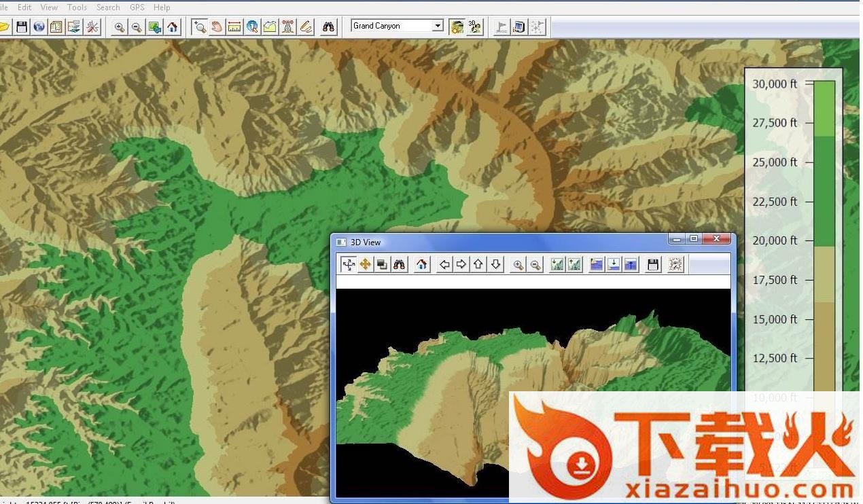863x504 pixels.
Task: Raise the water level in 3D View
Action: pos(631,264)
